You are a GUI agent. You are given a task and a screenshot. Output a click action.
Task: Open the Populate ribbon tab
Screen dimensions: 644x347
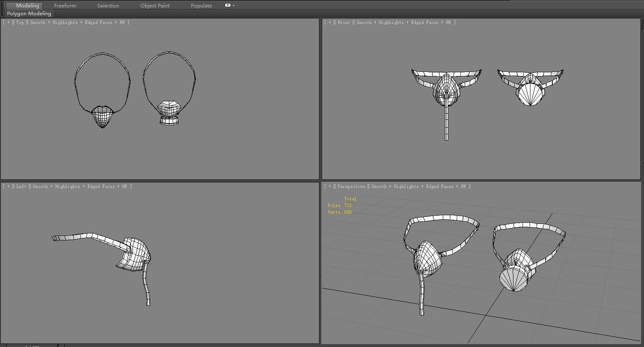pyautogui.click(x=201, y=5)
